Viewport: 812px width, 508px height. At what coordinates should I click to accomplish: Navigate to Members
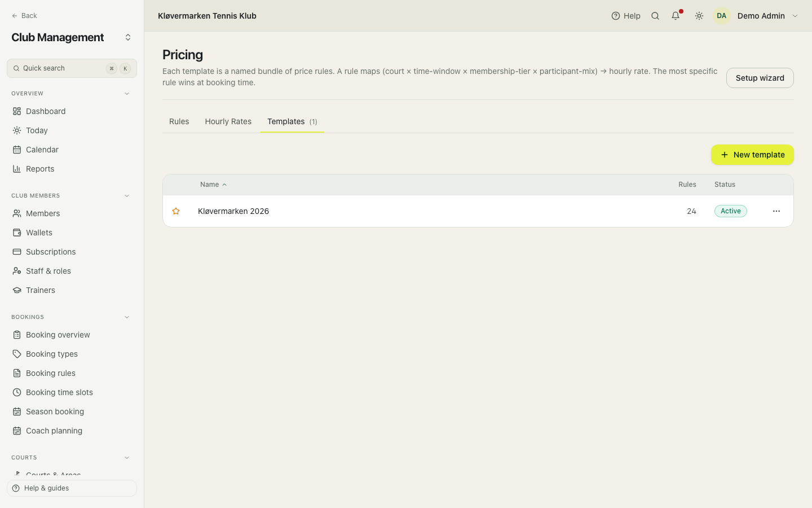pos(72,213)
